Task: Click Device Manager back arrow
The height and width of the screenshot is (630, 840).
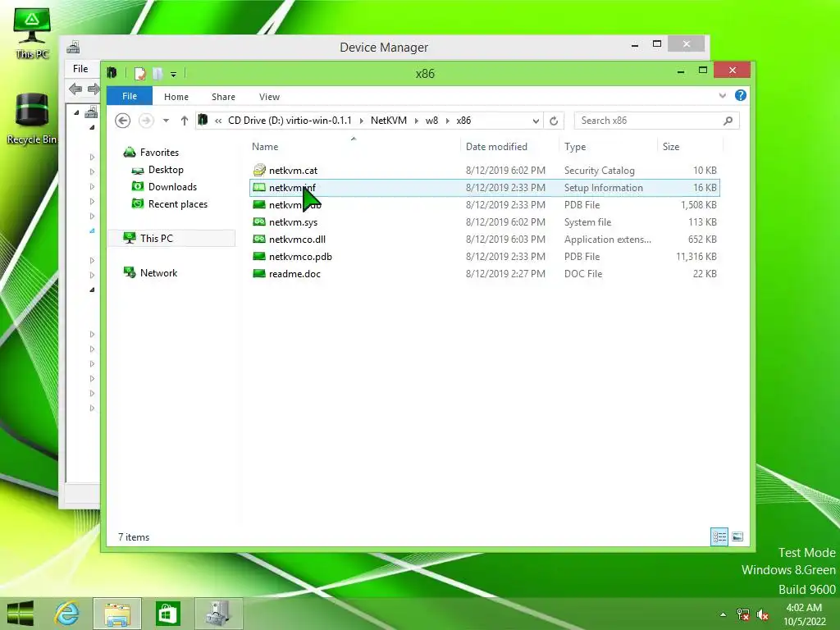Action: tap(75, 89)
